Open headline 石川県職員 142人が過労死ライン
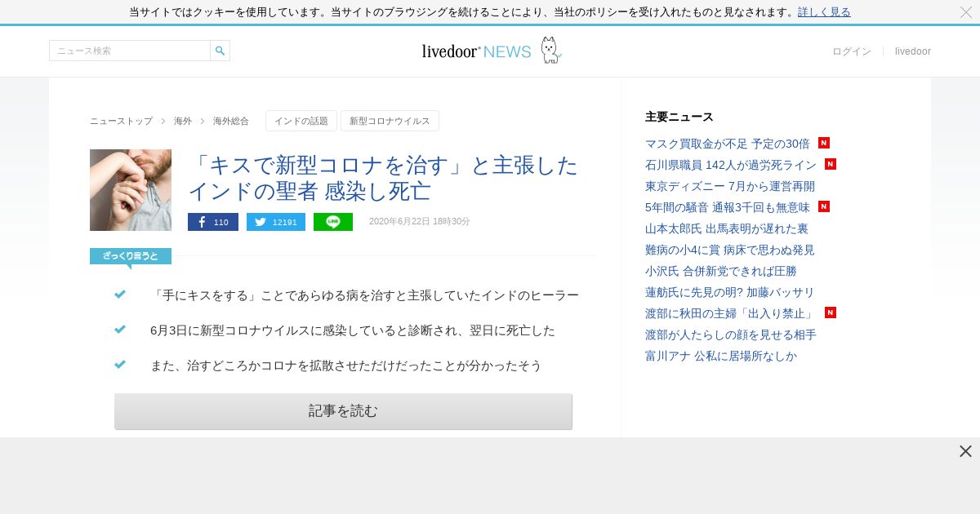The height and width of the screenshot is (514, 980). coord(731,165)
